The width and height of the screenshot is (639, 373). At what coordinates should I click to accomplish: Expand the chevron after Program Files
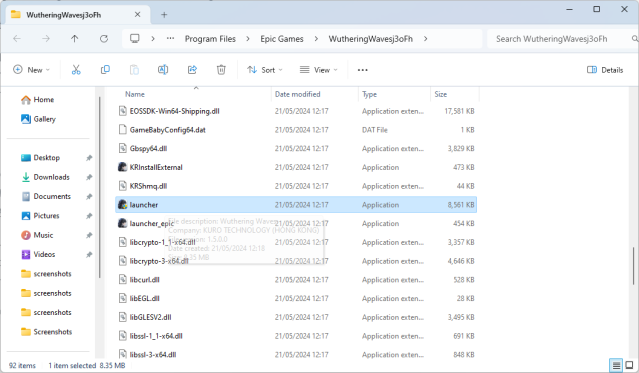248,39
